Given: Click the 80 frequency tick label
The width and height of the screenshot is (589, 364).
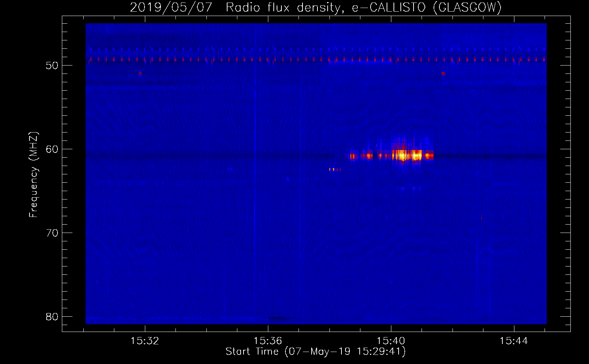Looking at the screenshot, I should 52,317.
